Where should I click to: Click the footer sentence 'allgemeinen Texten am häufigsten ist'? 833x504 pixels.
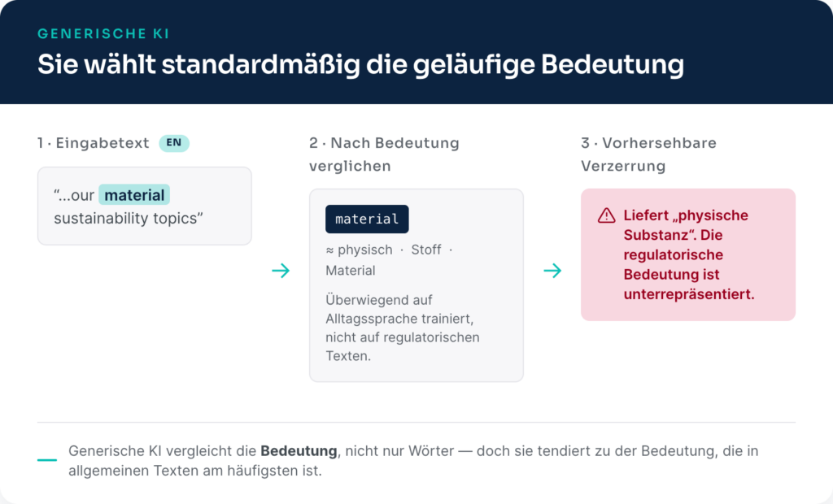pos(195,471)
